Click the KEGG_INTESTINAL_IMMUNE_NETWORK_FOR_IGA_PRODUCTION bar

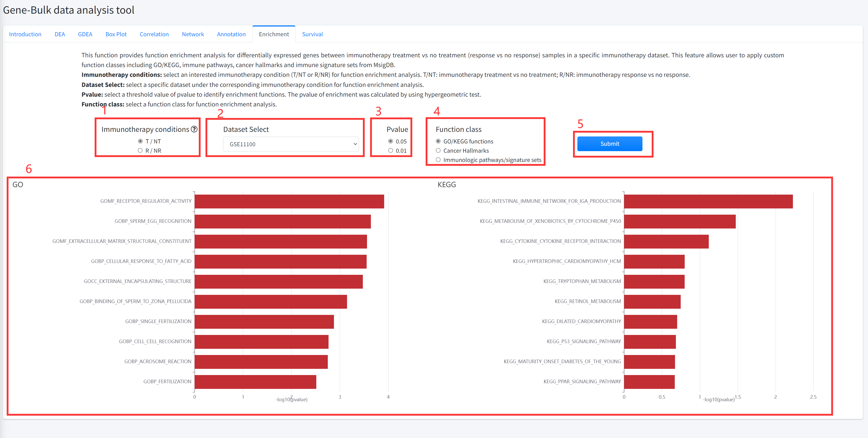[x=708, y=201]
